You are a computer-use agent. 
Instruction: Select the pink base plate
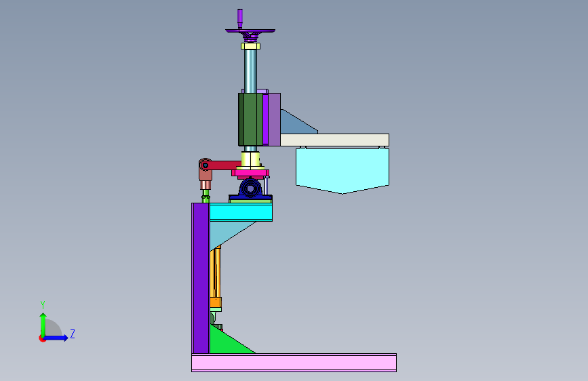click(x=294, y=363)
